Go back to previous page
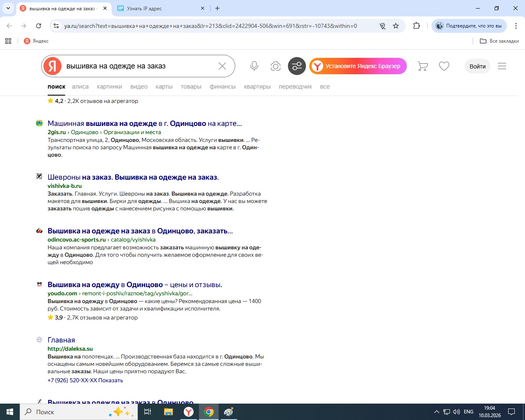The width and height of the screenshot is (525, 420). coord(9,26)
